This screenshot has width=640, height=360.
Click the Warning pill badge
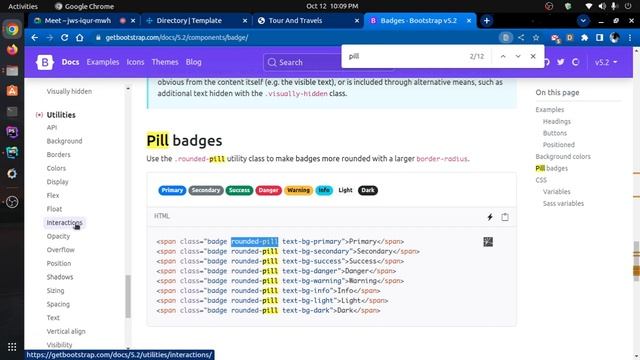point(298,191)
